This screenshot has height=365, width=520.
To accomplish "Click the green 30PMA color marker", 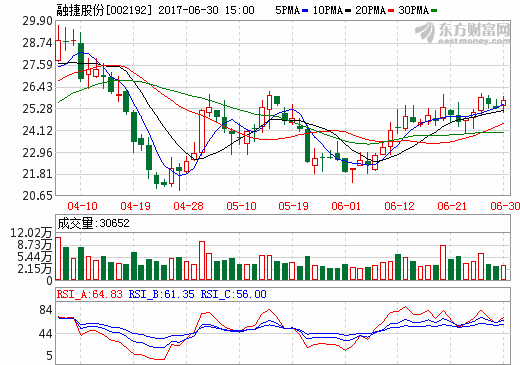I will [x=434, y=11].
